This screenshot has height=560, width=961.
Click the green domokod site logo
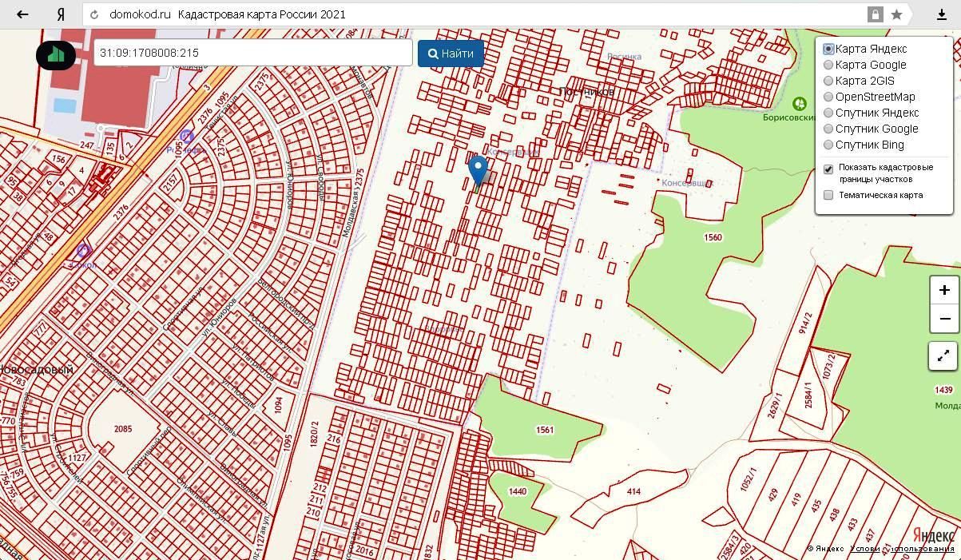pyautogui.click(x=56, y=54)
